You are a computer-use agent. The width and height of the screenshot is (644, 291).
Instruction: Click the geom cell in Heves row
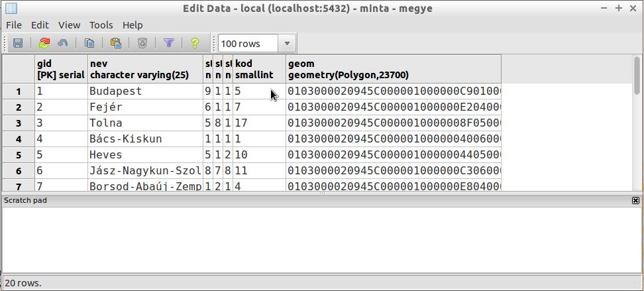pyautogui.click(x=393, y=155)
